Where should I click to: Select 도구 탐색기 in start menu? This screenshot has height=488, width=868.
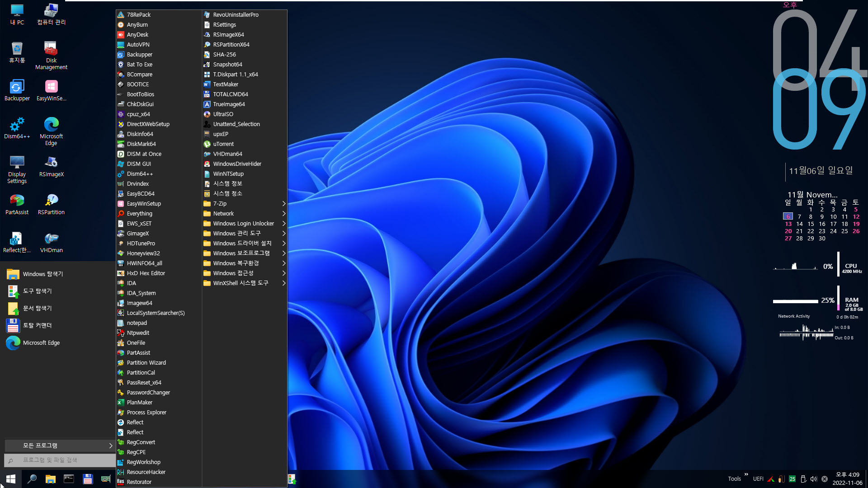[x=58, y=291]
